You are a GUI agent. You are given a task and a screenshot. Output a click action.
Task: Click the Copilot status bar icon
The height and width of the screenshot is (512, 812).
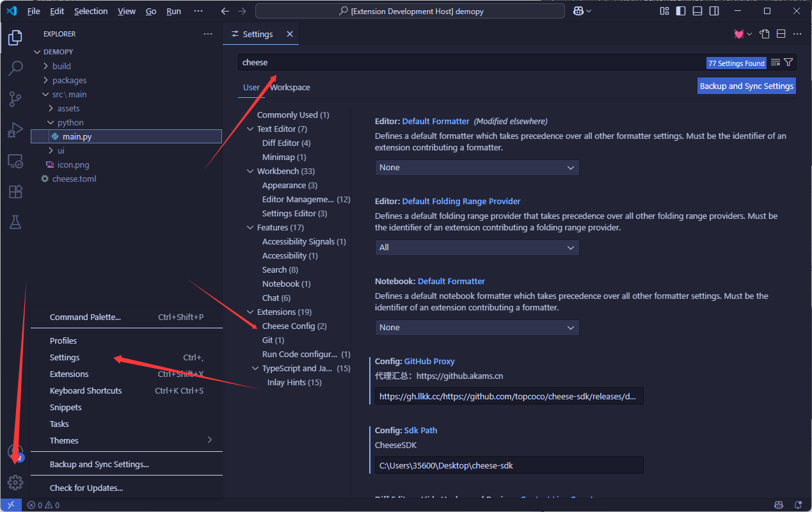click(779, 505)
